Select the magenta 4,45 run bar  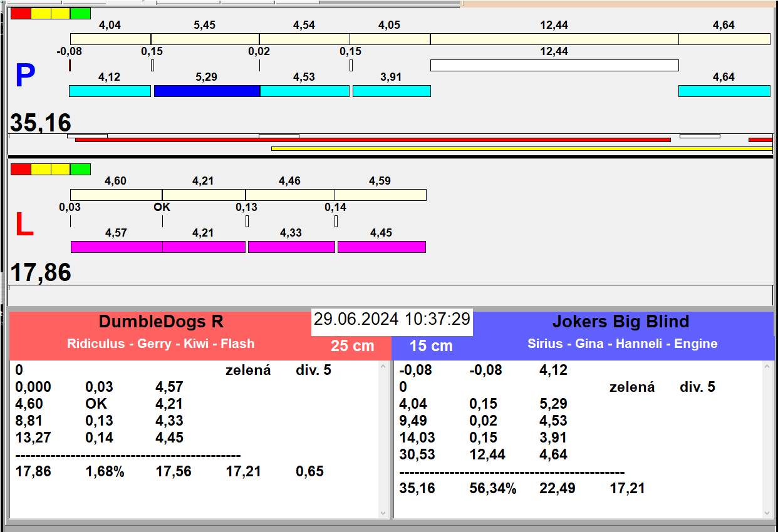point(381,247)
